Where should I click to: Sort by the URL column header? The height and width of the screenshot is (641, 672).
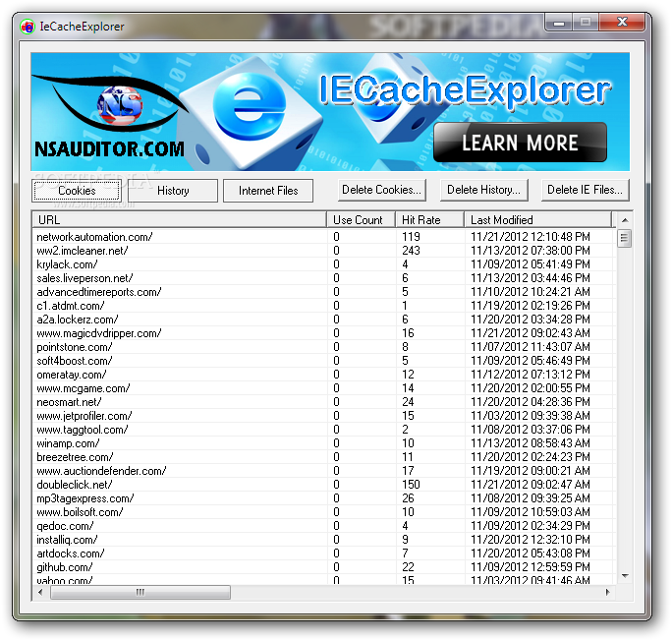click(x=180, y=220)
